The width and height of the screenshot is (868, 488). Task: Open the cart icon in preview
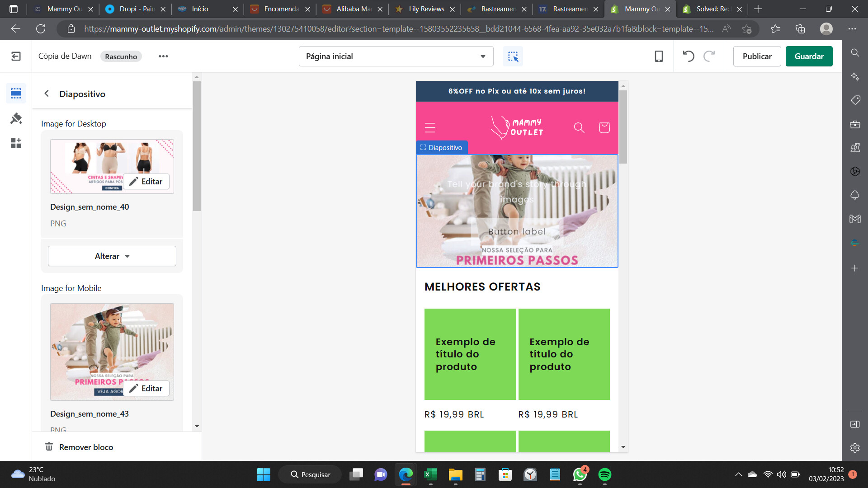(604, 128)
